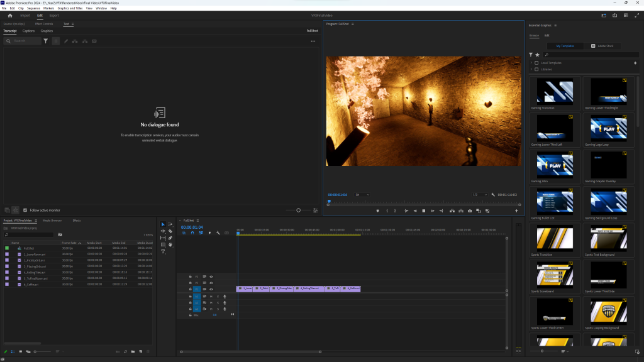Switch to the Captions tab
This screenshot has height=362, width=644.
point(29,31)
